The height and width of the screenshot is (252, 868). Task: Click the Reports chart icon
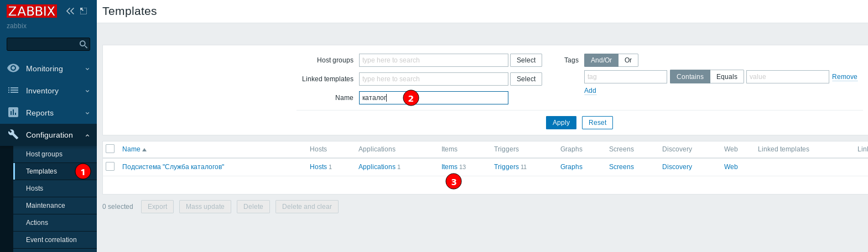pos(13,113)
